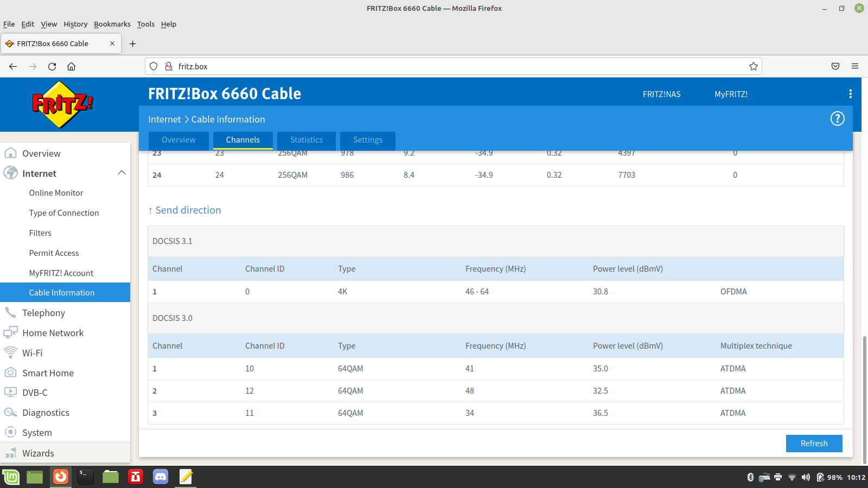The height and width of the screenshot is (488, 868).
Task: Select Cable Information in the sidebar
Action: (65, 292)
